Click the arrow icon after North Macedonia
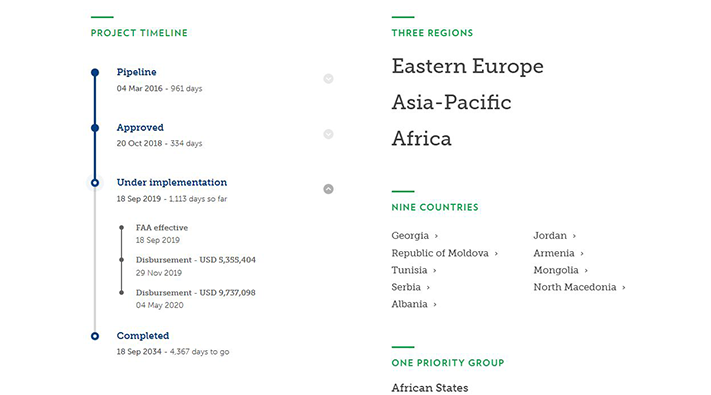 623,288
